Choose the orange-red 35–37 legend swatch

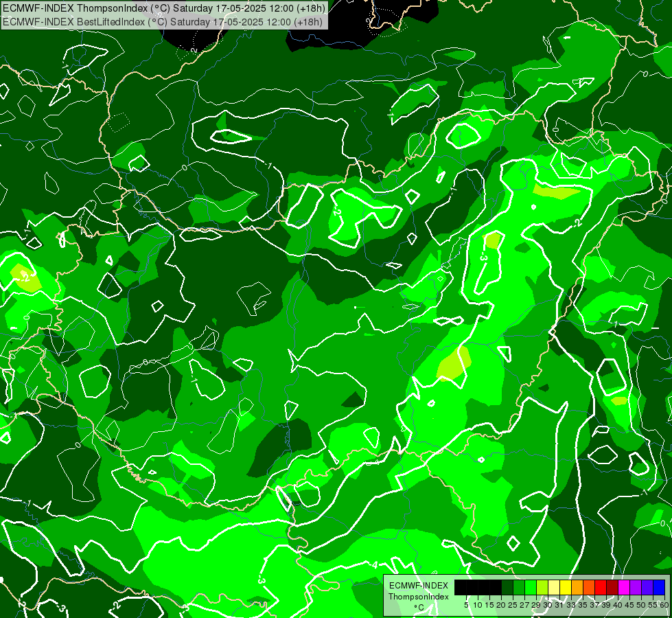coord(589,588)
